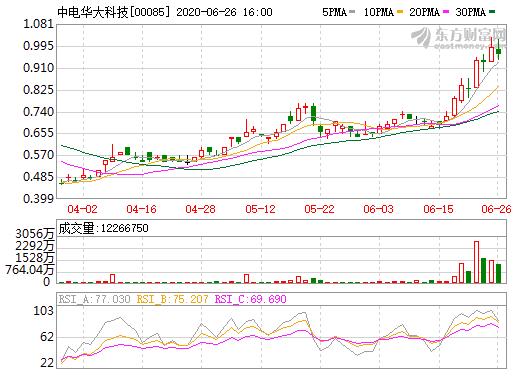This screenshot has height=376, width=520.
Task: Click the 20PMA magenta legend swatch
Action: click(446, 12)
